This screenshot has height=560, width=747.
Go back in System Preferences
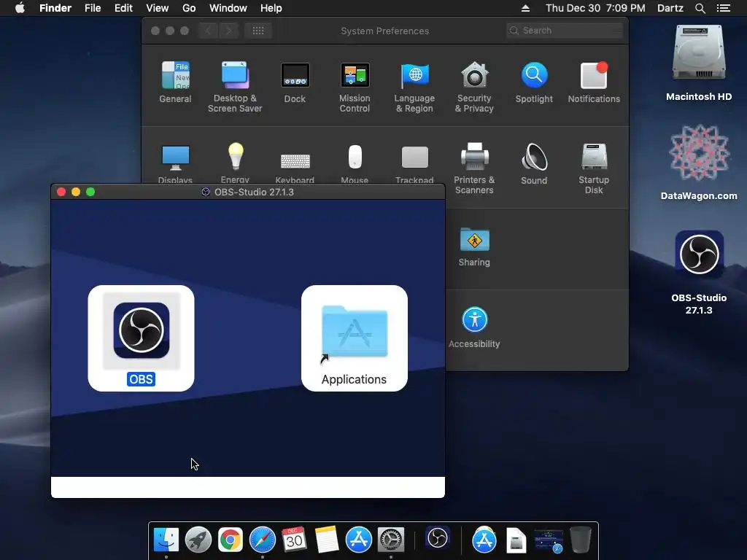click(208, 31)
